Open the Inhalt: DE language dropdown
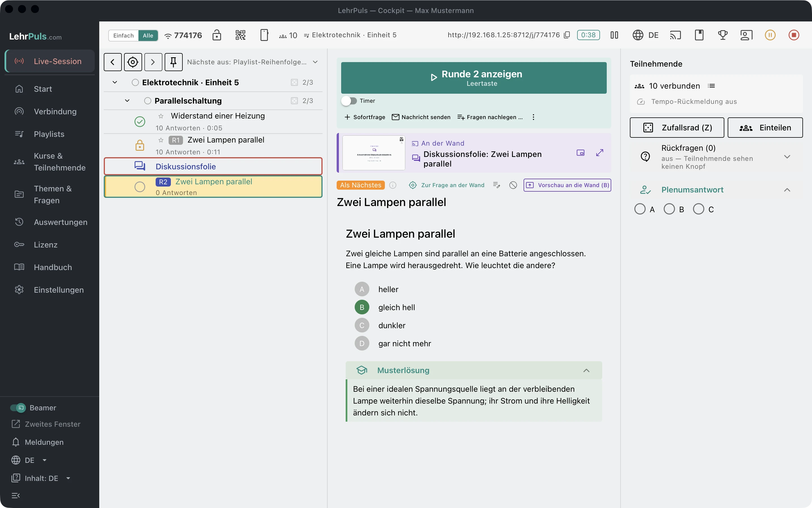The image size is (812, 508). point(41,478)
